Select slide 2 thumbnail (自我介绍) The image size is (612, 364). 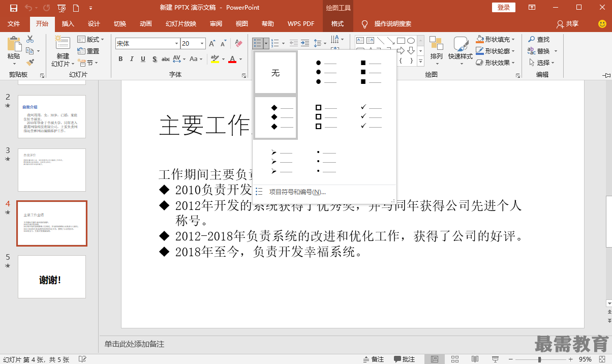click(x=52, y=116)
